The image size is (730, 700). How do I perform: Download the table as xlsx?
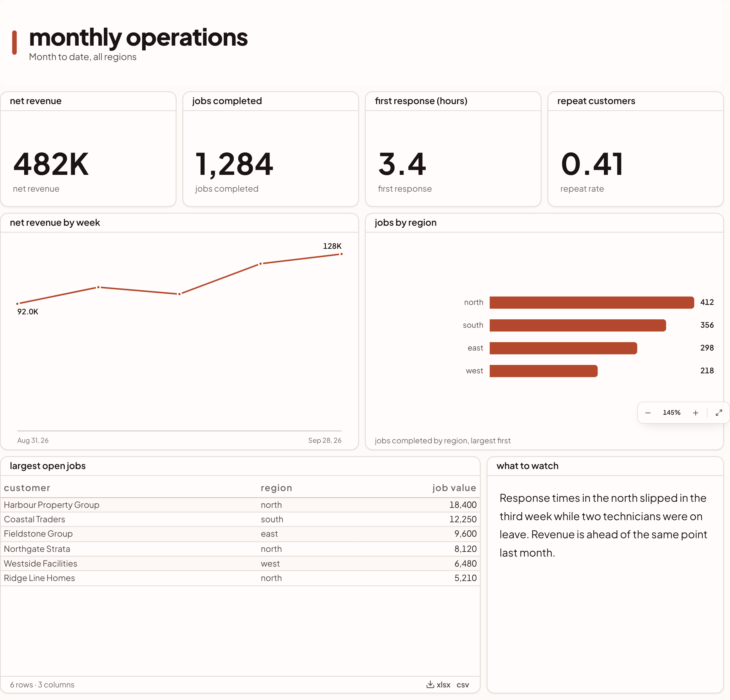(438, 684)
